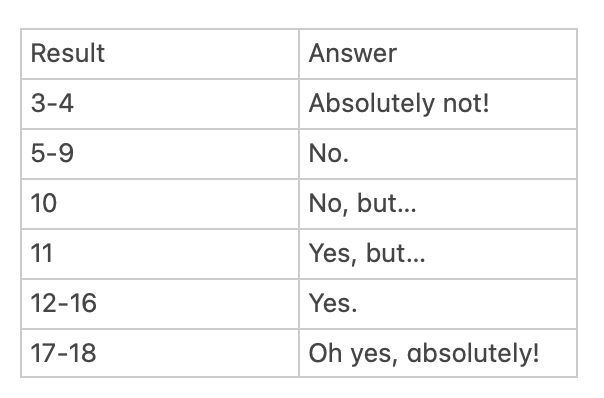The width and height of the screenshot is (604, 398).
Task: Click the Yes. answer cell
Action: click(x=438, y=304)
